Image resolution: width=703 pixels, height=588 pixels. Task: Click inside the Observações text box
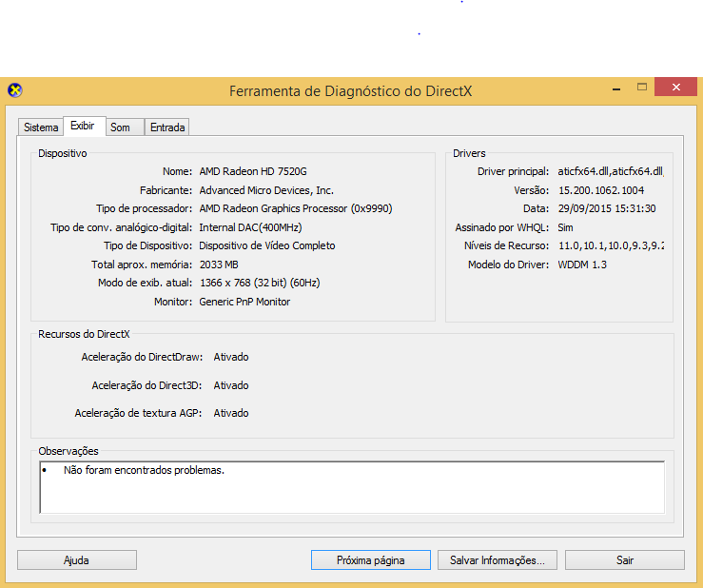pos(352,487)
